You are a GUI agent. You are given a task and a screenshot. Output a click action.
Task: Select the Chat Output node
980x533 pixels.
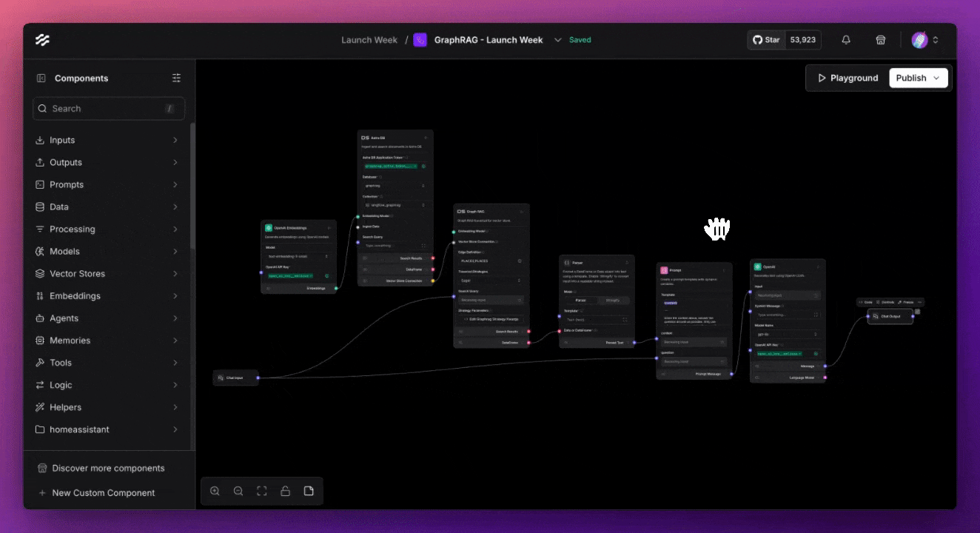[890, 316]
